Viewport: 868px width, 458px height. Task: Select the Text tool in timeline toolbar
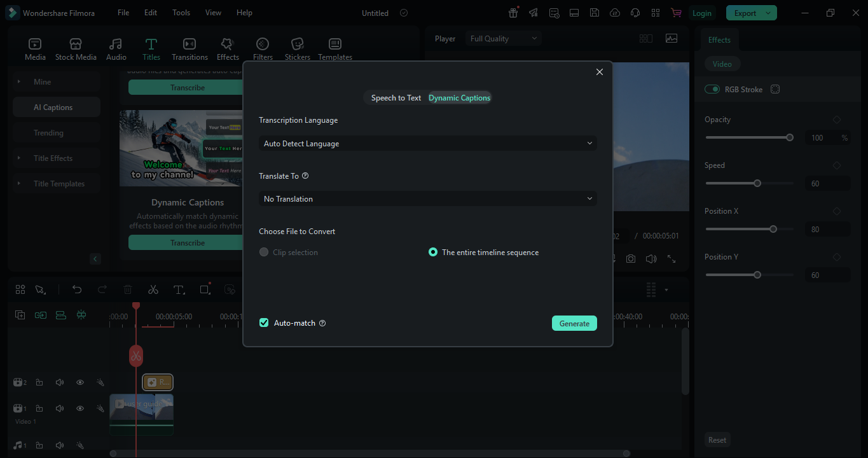[179, 289]
